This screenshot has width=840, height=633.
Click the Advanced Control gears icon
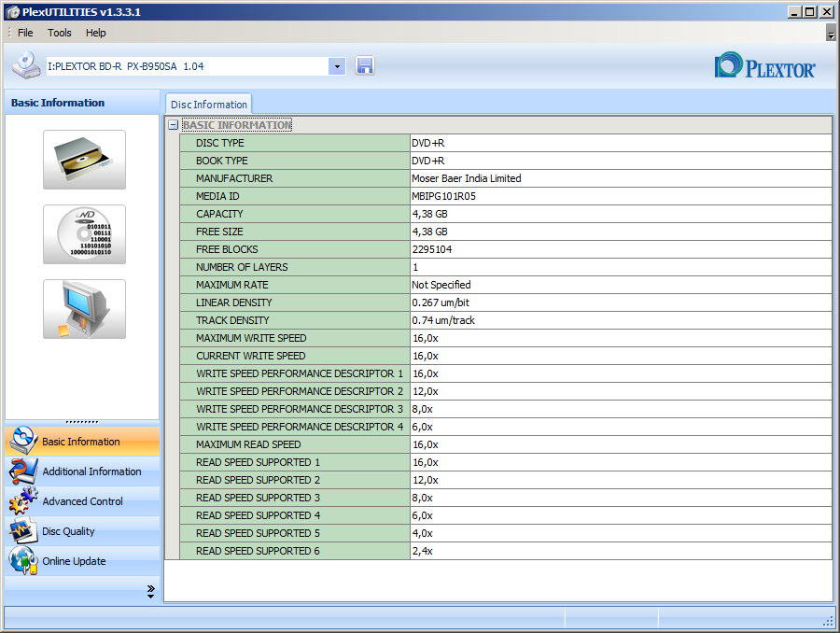tap(23, 500)
